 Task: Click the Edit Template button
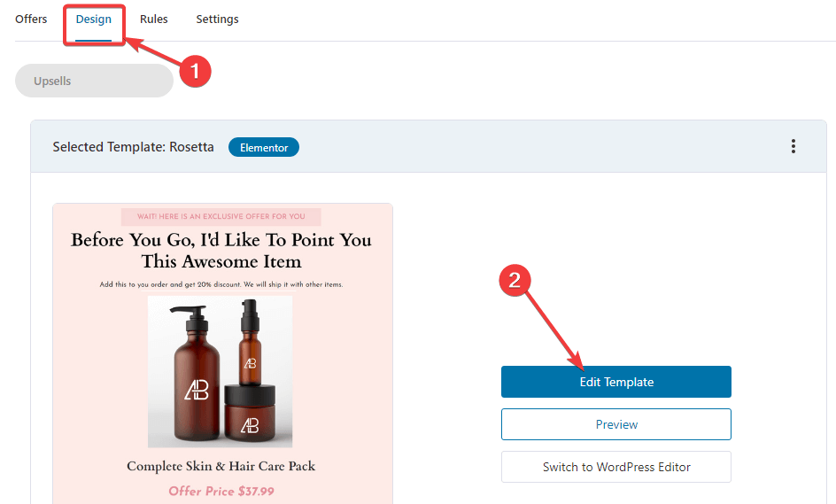click(x=615, y=382)
